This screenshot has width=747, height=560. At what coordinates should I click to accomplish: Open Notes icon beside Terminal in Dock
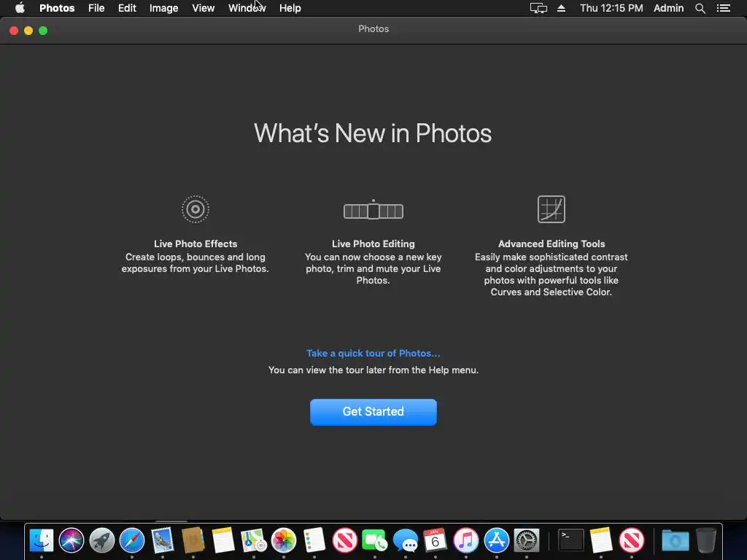coord(601,540)
